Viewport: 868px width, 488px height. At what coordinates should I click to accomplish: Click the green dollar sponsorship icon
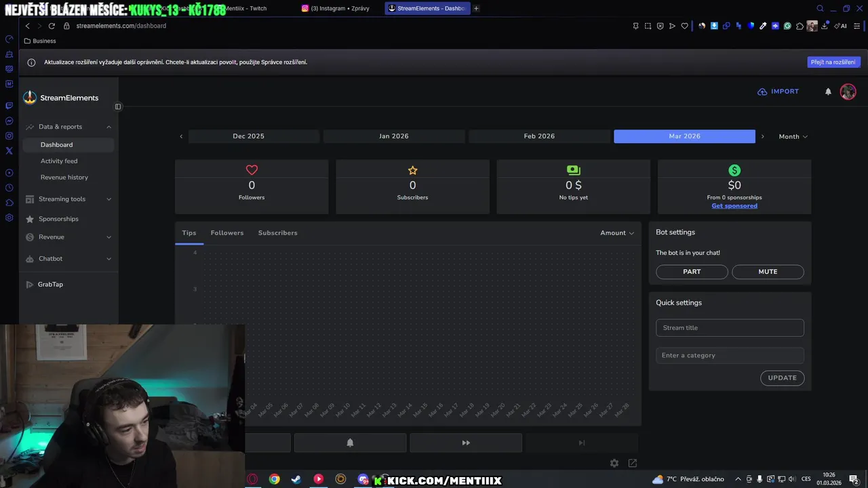pos(734,170)
